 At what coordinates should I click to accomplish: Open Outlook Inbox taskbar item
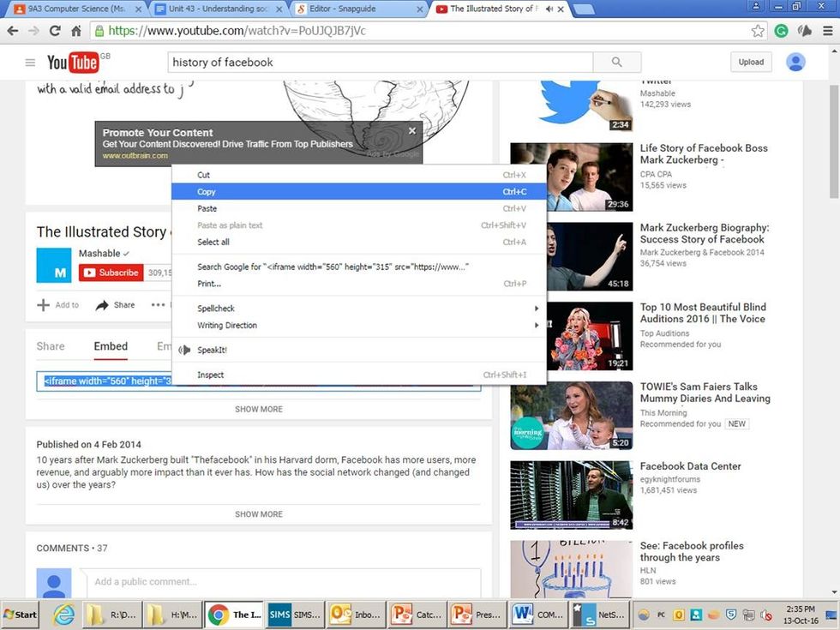355,615
